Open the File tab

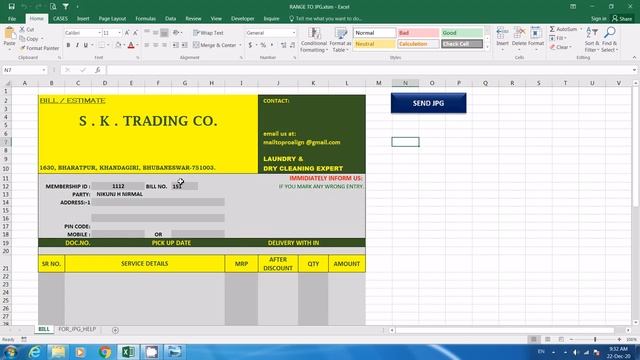coord(12,18)
